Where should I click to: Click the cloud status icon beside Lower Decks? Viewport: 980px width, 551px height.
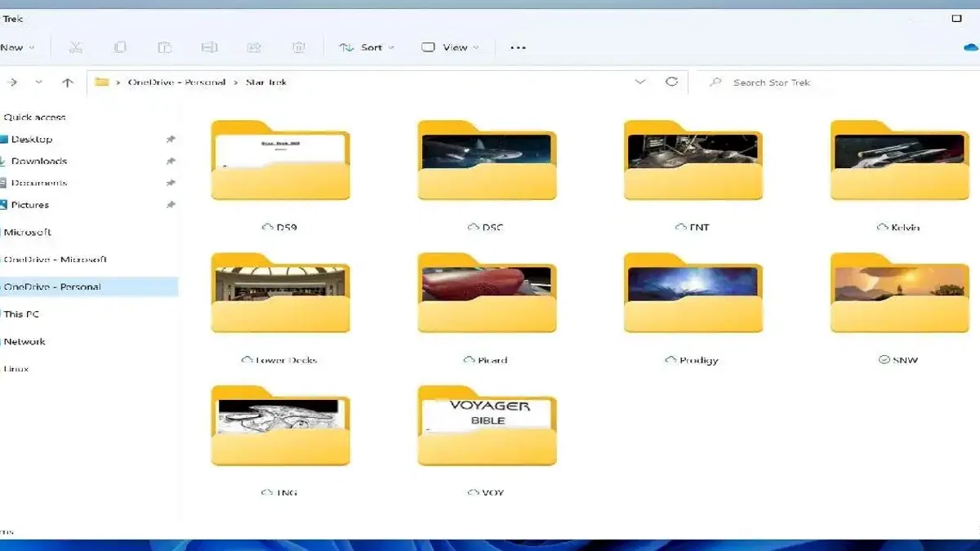pyautogui.click(x=247, y=359)
